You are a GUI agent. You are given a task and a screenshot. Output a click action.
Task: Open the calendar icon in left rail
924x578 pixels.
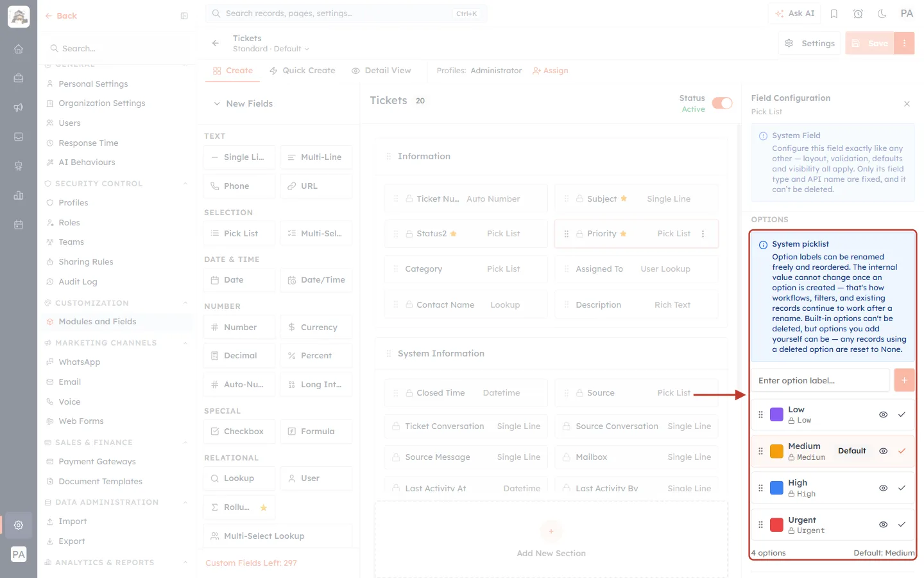coord(19,225)
